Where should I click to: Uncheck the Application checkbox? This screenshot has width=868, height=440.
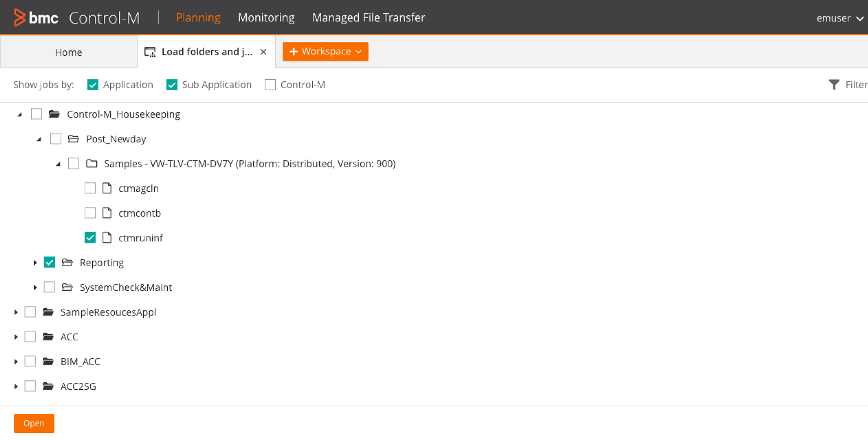(93, 85)
